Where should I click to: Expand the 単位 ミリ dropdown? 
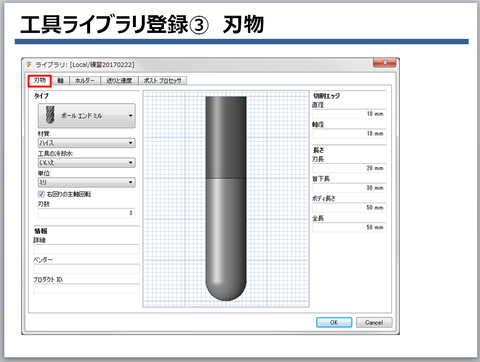pos(87,182)
